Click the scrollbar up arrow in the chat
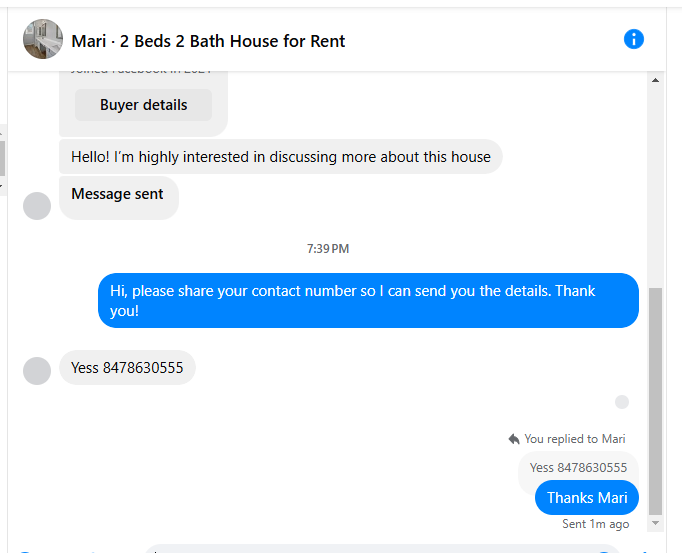 655,80
